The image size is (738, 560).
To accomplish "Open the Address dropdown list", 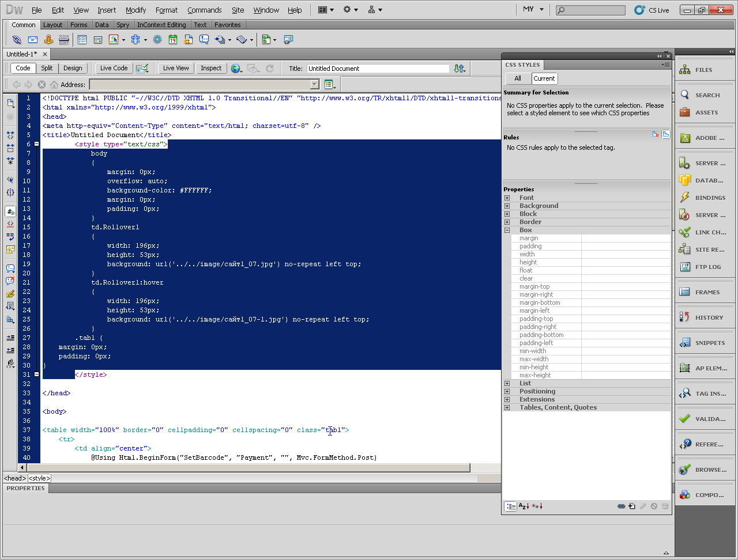I will [314, 85].
